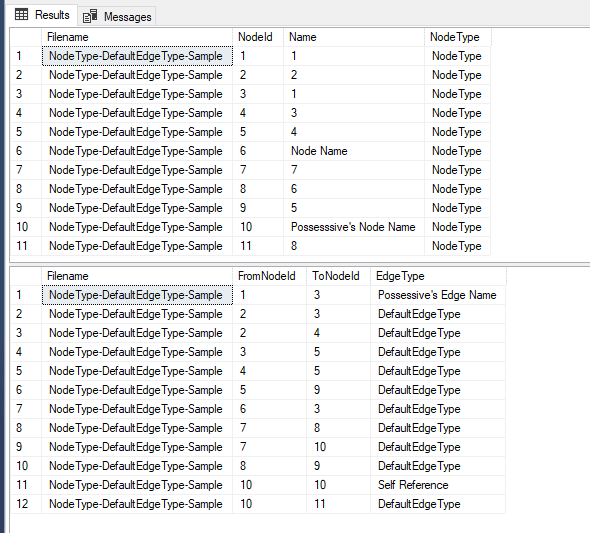Click the cell 'Possesssive's Node Name'
The height and width of the screenshot is (533, 590).
(x=354, y=227)
